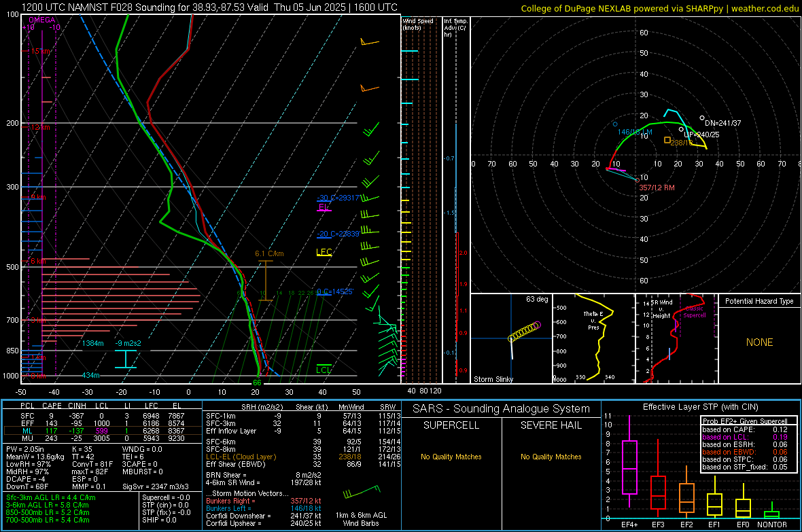Select the SFC parcel row
802x532 pixels.
pos(102,416)
